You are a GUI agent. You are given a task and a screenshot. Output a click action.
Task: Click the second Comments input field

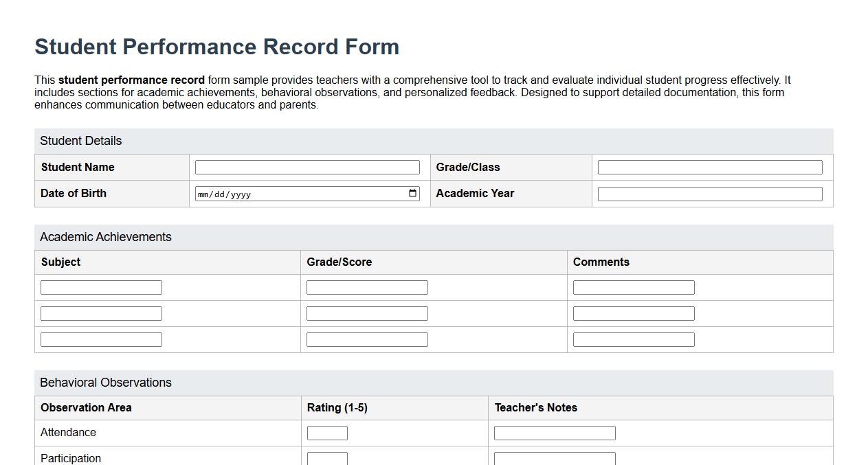(x=633, y=313)
